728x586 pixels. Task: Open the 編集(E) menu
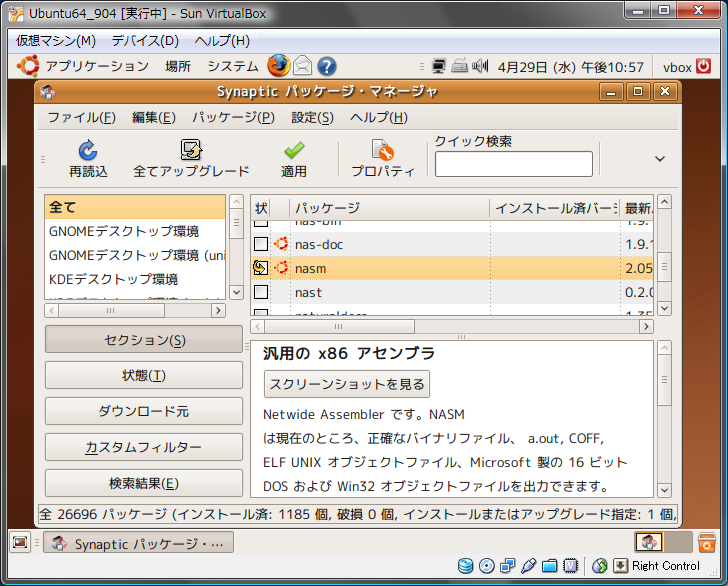[x=154, y=117]
